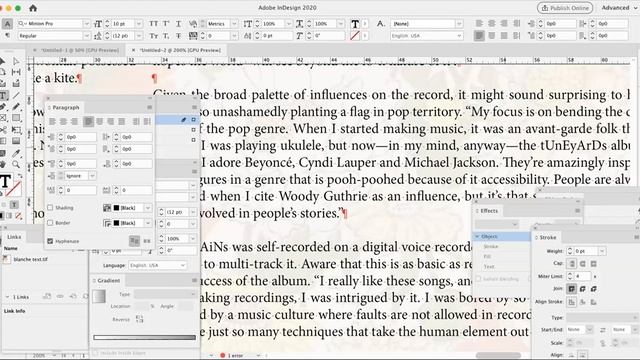Click align right icon in control bar
This screenshot has width=640, height=360.
pos(504,24)
